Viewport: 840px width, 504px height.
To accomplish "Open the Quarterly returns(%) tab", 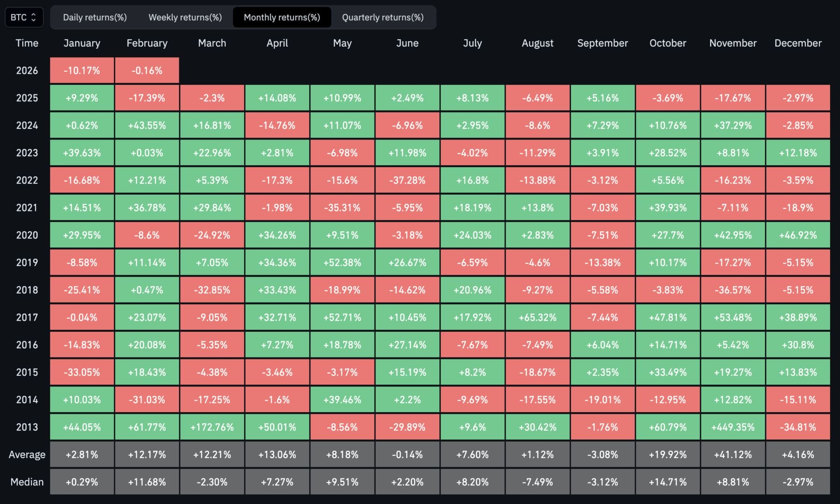I will (382, 17).
